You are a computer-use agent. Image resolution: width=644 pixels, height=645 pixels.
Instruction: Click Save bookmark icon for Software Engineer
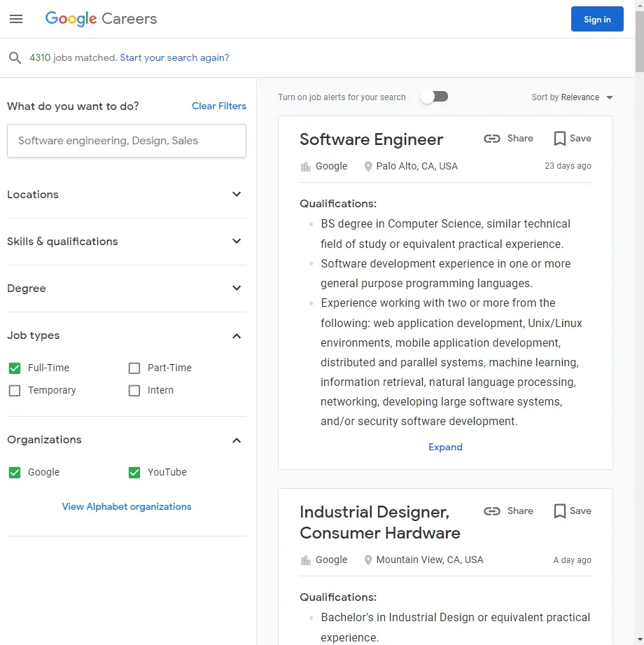click(559, 139)
